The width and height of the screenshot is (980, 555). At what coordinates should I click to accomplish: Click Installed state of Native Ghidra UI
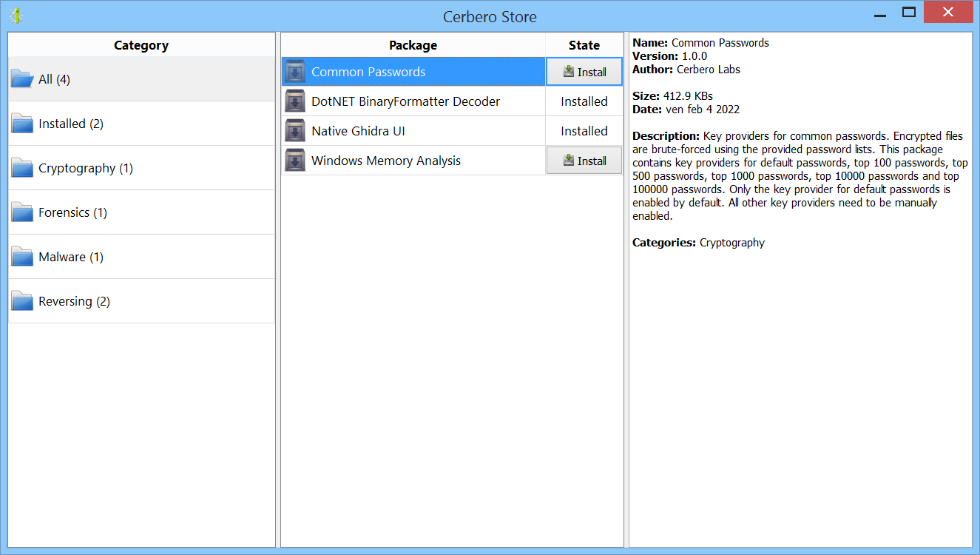click(584, 131)
